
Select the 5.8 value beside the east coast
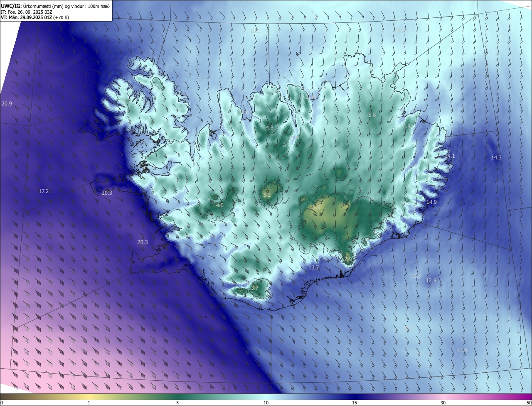tap(406, 127)
